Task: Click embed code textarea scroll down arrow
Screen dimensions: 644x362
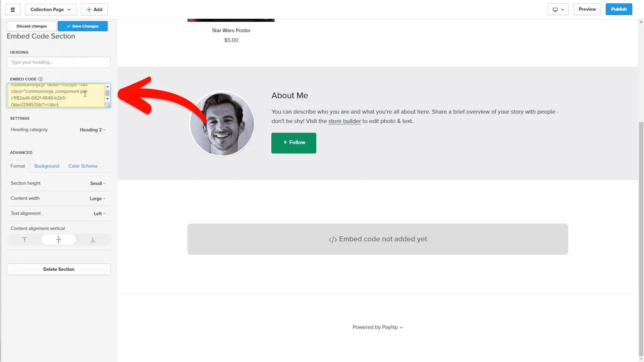Action: (x=107, y=99)
